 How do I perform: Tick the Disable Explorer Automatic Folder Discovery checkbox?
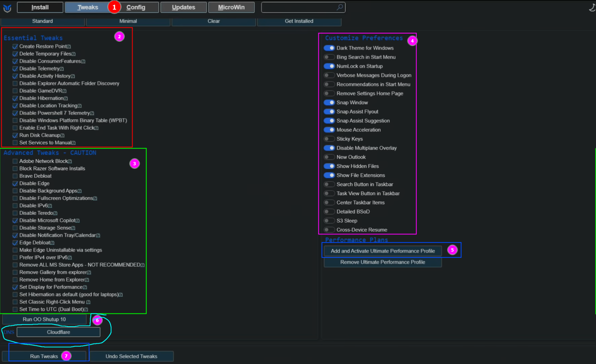pos(15,83)
